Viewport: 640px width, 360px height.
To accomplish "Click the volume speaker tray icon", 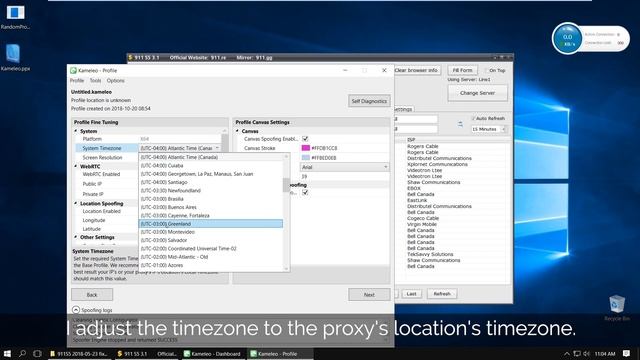I will 587,354.
